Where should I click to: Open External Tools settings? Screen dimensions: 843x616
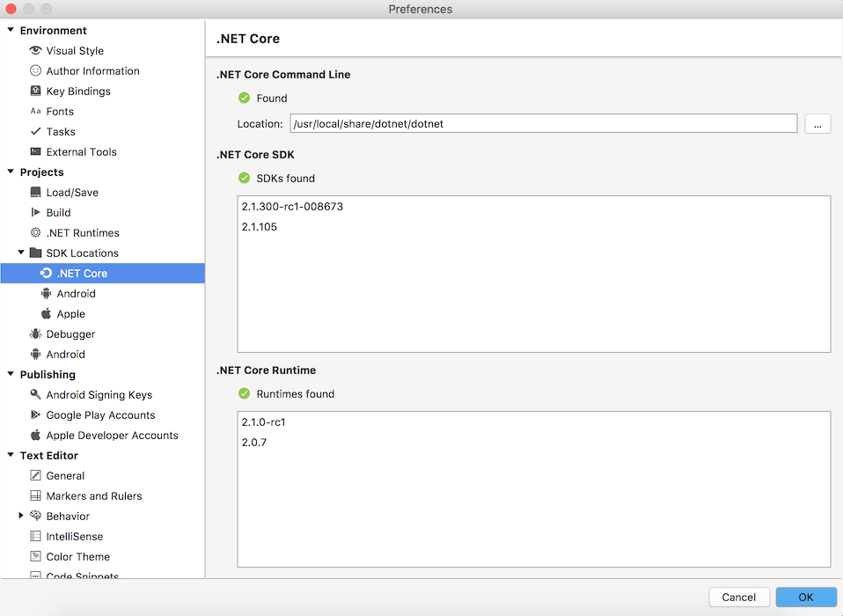click(x=81, y=152)
